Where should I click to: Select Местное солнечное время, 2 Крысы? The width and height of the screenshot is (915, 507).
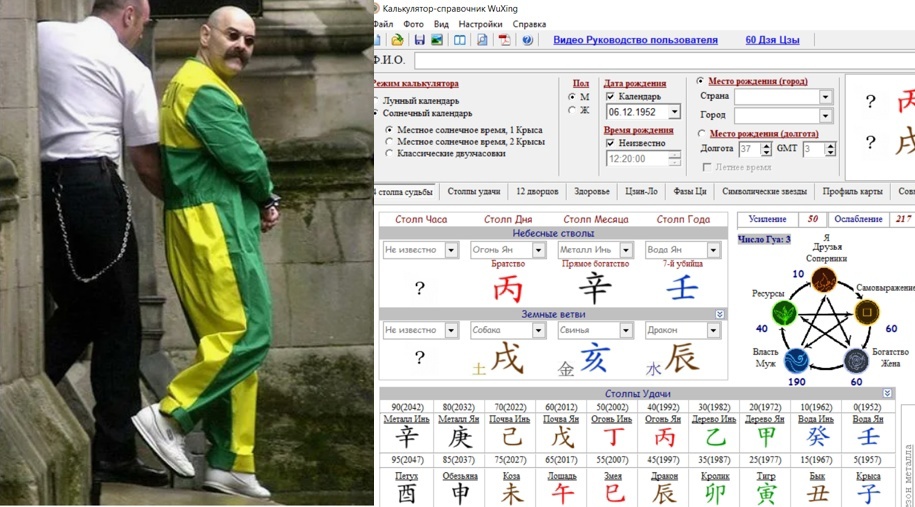click(x=389, y=141)
